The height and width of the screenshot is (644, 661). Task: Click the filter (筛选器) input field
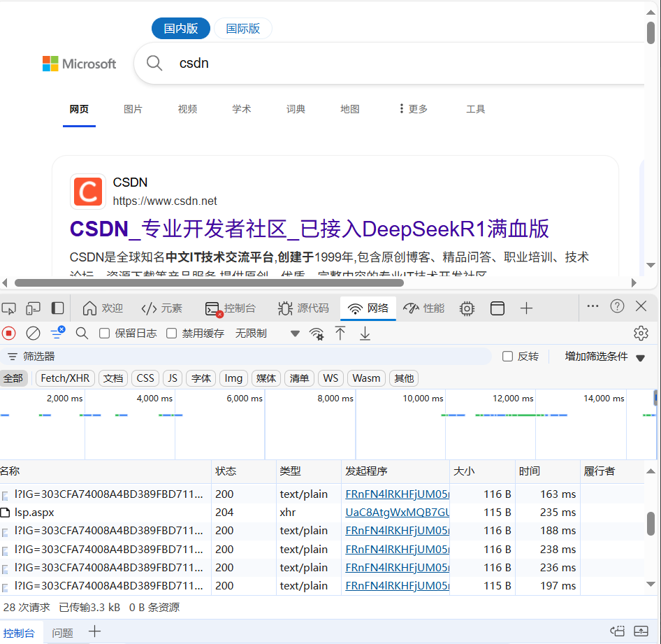tap(247, 357)
